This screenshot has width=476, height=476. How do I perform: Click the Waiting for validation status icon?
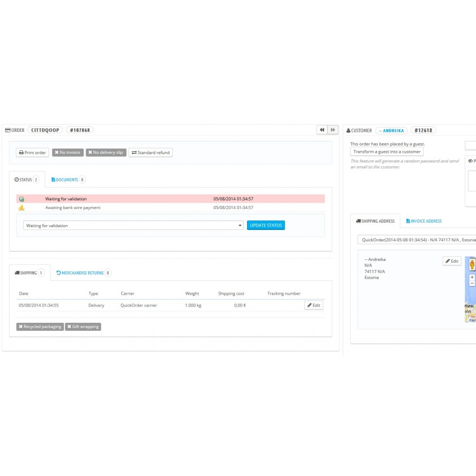point(21,199)
